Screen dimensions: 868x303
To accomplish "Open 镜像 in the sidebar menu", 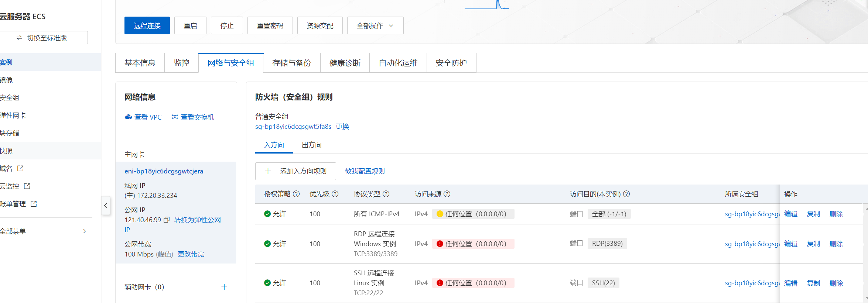I will tap(51, 80).
